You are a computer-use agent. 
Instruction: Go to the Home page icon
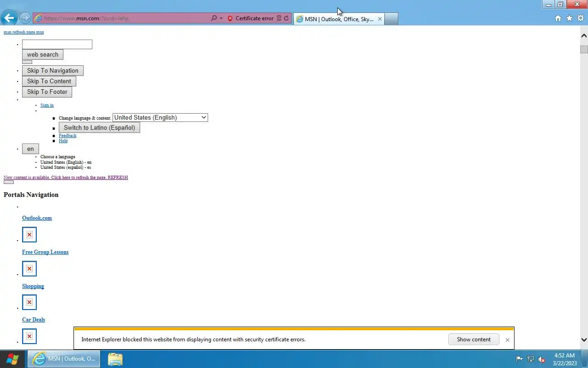click(x=558, y=18)
